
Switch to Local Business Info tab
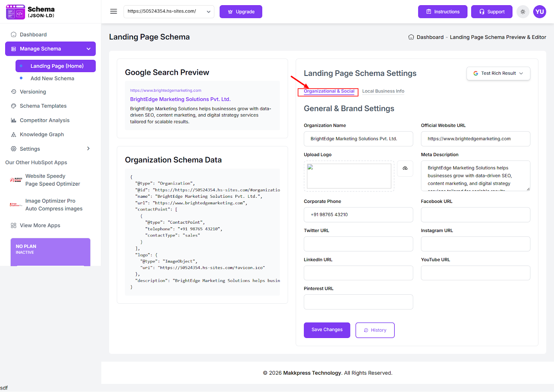coord(383,91)
